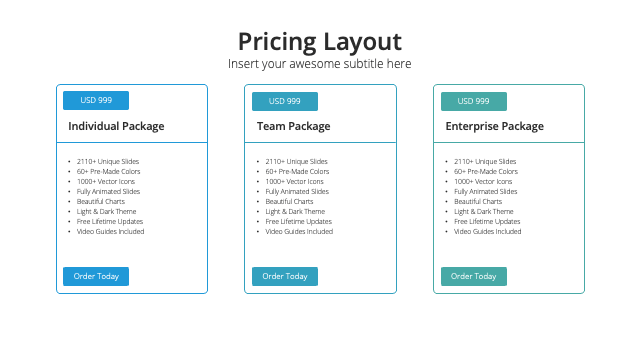Select the USD 999 badge on Enterprise Package
Viewport: 640px width, 360px height.
(x=474, y=101)
